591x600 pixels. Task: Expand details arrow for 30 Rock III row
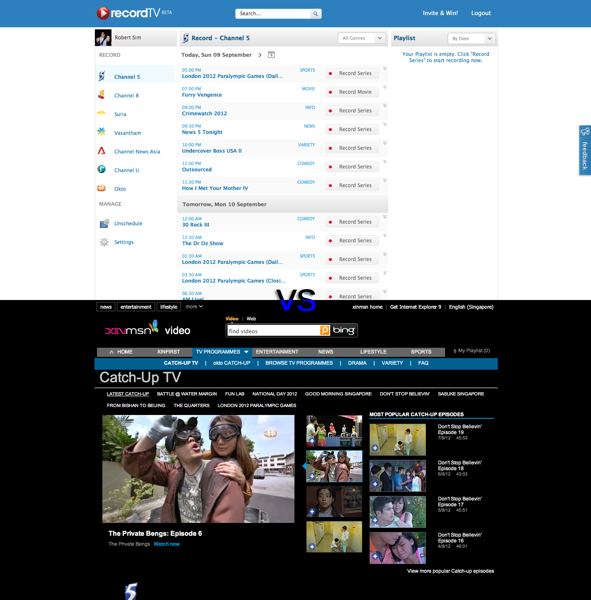tap(385, 217)
